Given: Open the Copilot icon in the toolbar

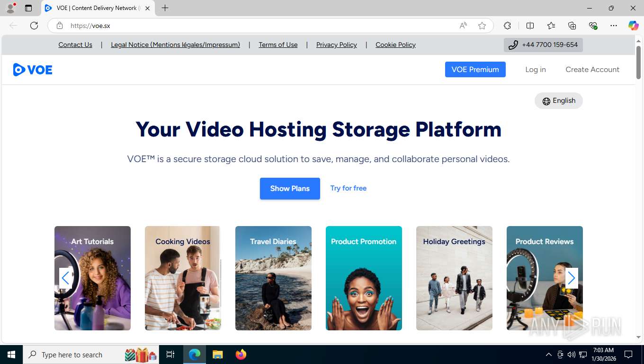Looking at the screenshot, I should click(633, 26).
